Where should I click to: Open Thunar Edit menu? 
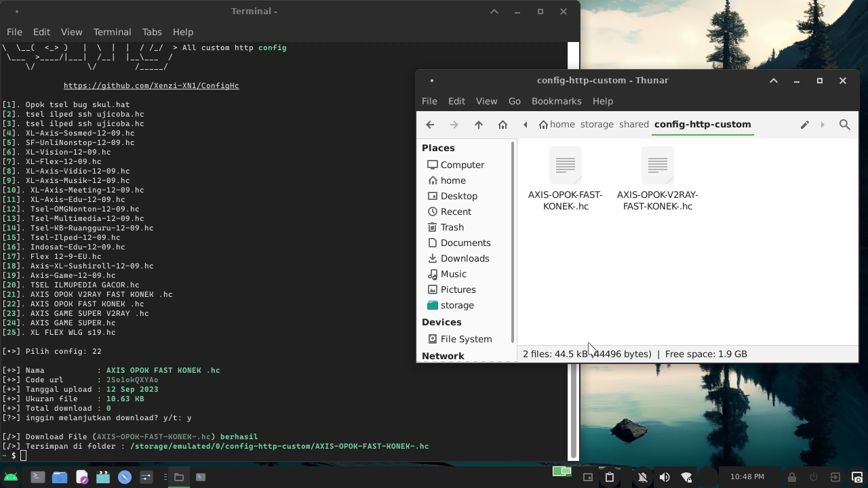coord(456,101)
